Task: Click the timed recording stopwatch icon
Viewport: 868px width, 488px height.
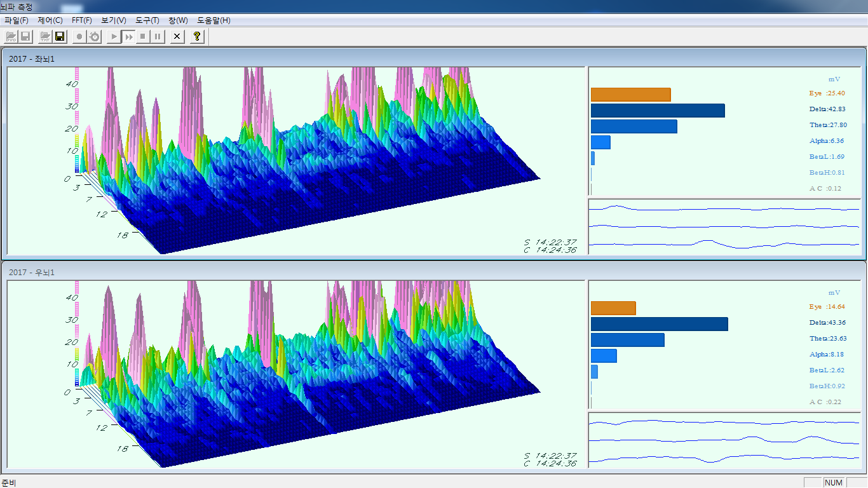Action: (94, 37)
